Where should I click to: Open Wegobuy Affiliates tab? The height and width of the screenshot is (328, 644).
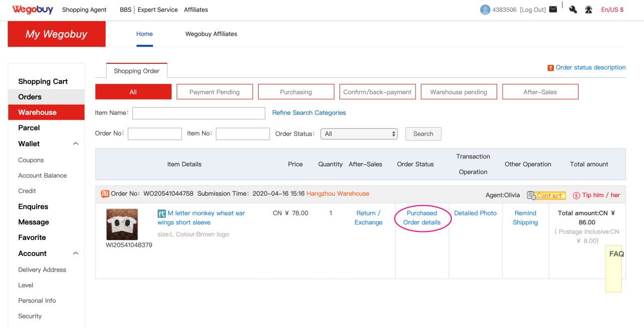(211, 34)
